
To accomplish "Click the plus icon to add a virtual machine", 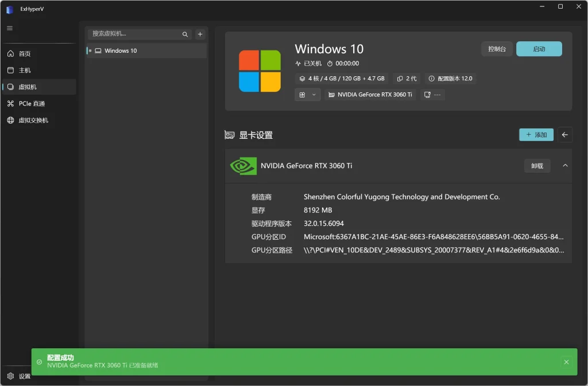I will click(x=200, y=34).
